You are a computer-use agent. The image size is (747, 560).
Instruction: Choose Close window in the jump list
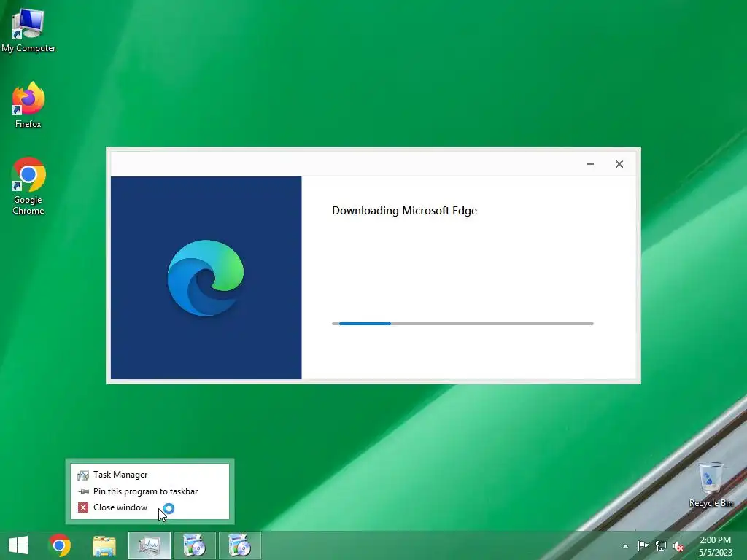[150, 507]
